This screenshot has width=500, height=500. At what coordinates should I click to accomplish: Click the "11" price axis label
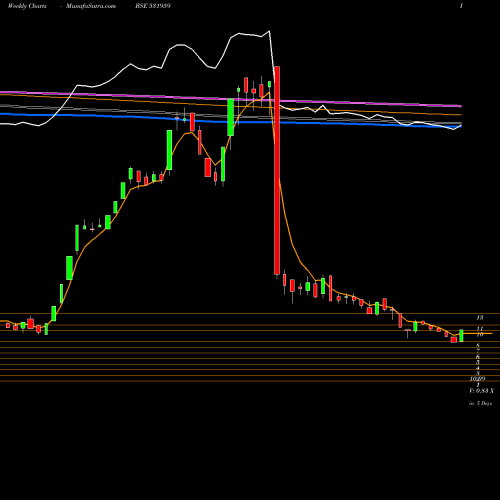480,329
